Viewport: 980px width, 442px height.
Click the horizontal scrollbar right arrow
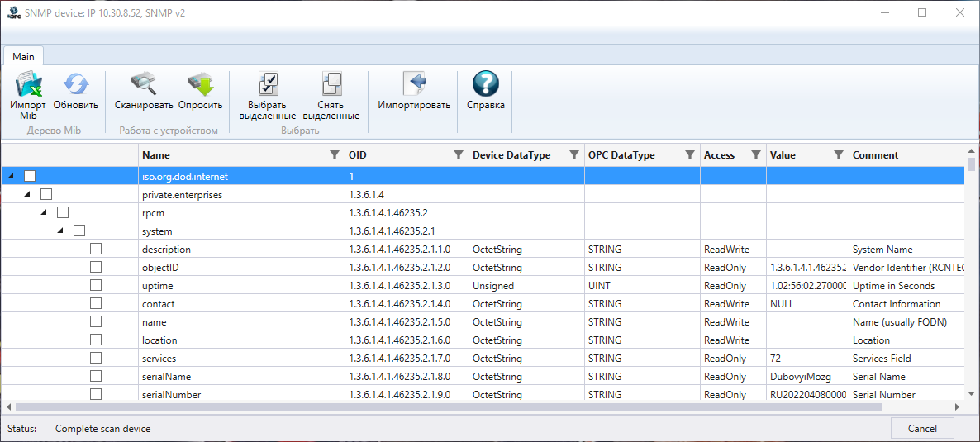[957, 406]
